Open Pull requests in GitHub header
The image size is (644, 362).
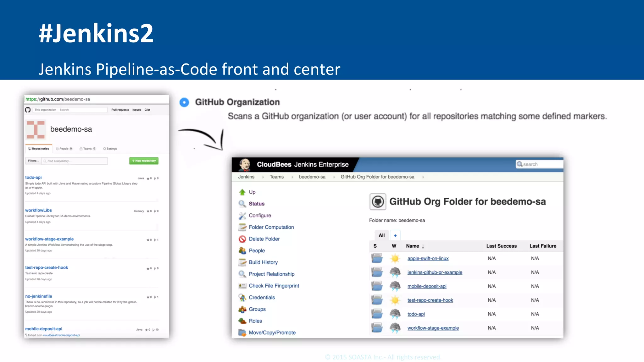pos(120,110)
